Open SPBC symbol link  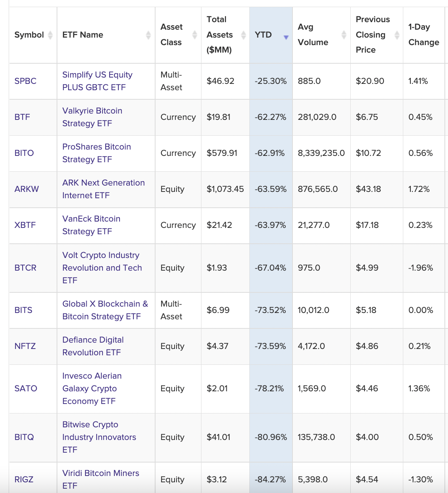pos(25,81)
